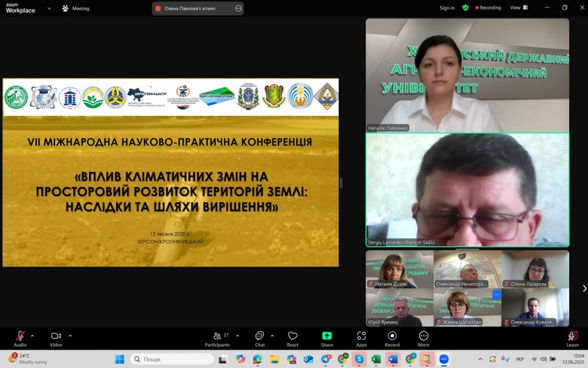
Task: Open the View layout menu
Action: click(x=518, y=7)
